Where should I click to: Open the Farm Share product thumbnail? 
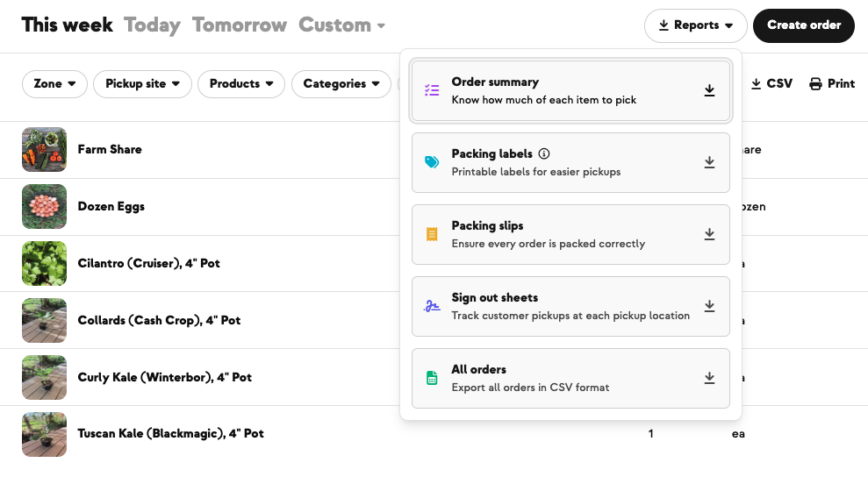click(44, 150)
